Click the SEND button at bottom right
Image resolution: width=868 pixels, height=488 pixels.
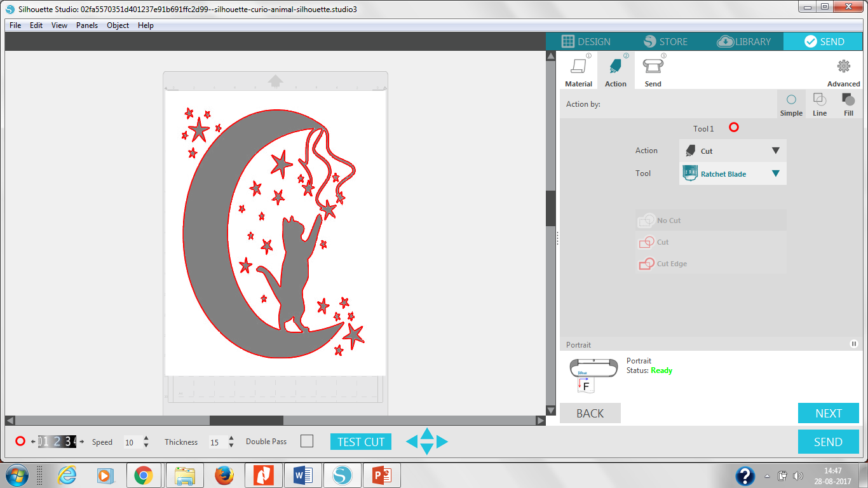click(829, 442)
